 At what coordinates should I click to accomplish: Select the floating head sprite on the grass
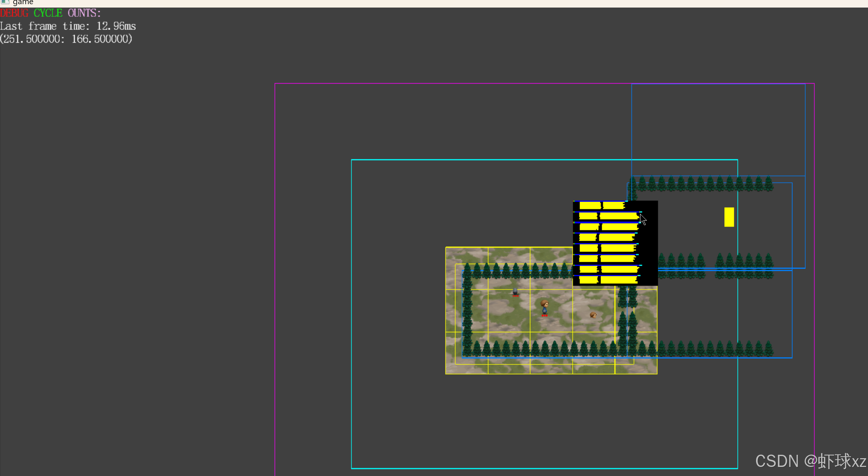coord(593,315)
